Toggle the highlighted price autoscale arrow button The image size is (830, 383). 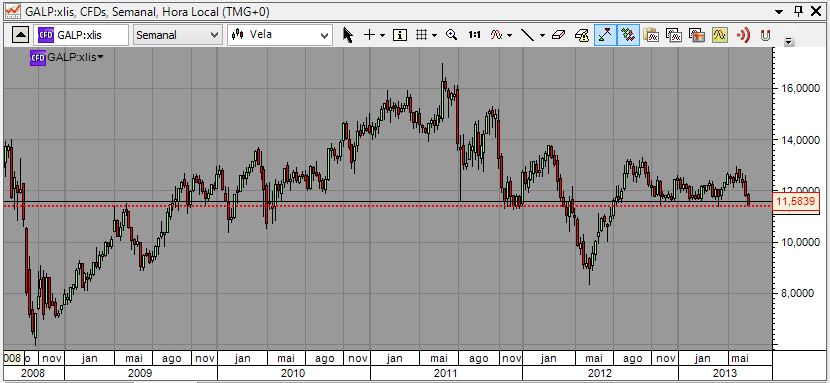click(605, 35)
